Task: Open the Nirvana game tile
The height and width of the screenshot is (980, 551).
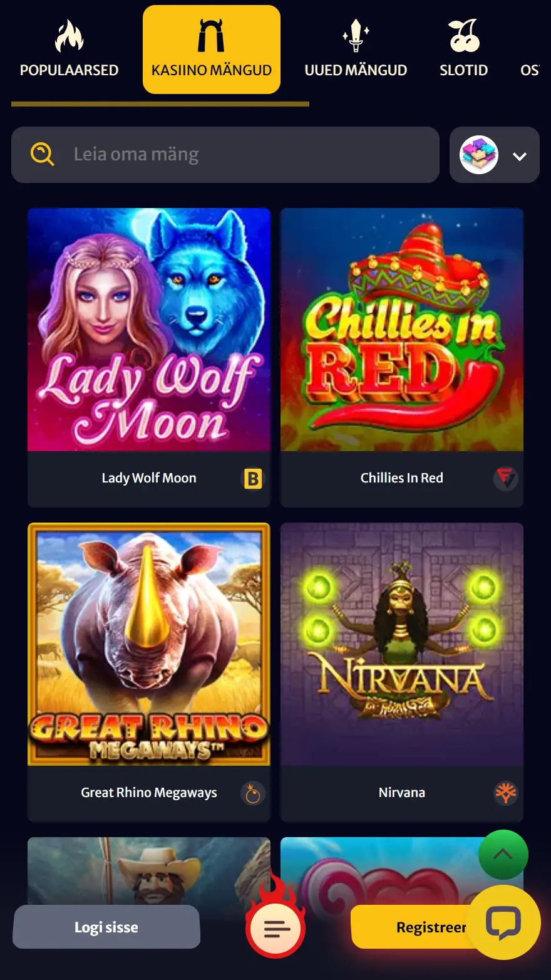Action: (402, 644)
